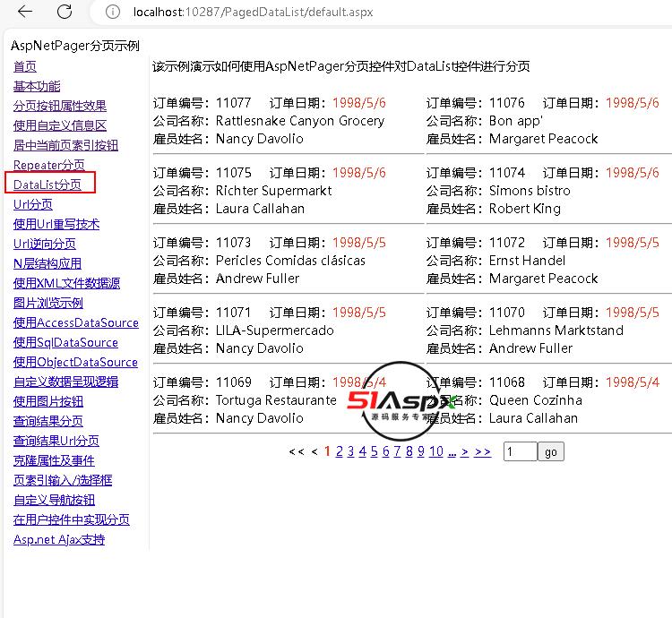This screenshot has height=618, width=672.
Task: Click company name Pericles Comidas clásicas
Action: tap(290, 261)
